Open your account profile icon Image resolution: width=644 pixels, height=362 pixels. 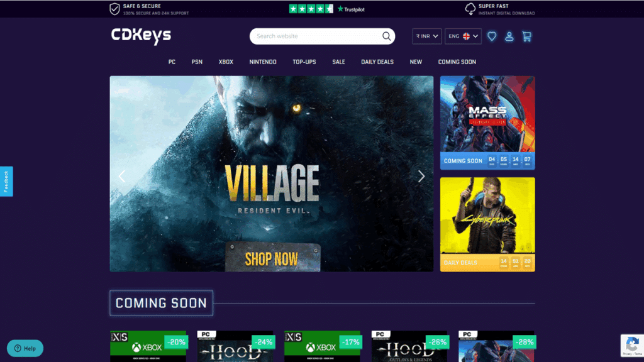point(509,36)
